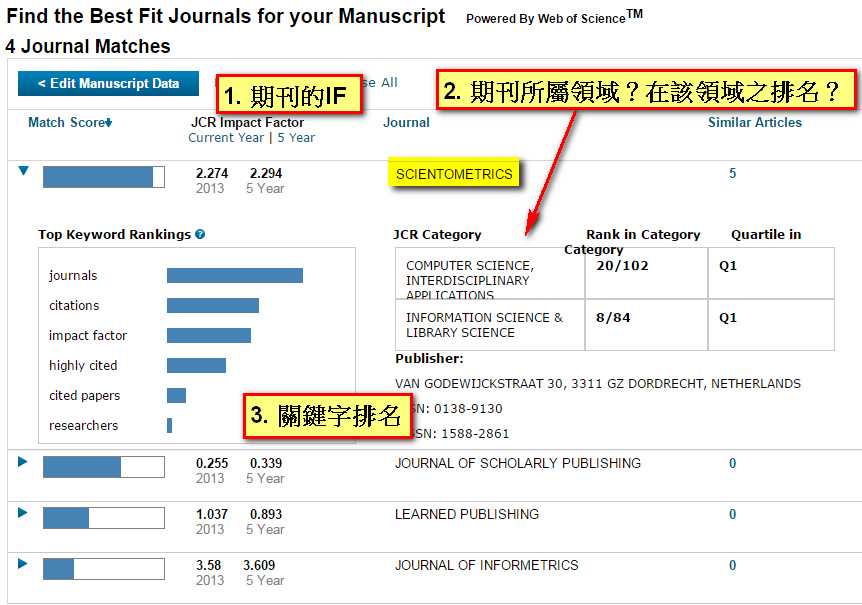Click the JOURNAL OF INFORMETRICS title
Image resolution: width=862 pixels, height=605 pixels.
point(487,565)
